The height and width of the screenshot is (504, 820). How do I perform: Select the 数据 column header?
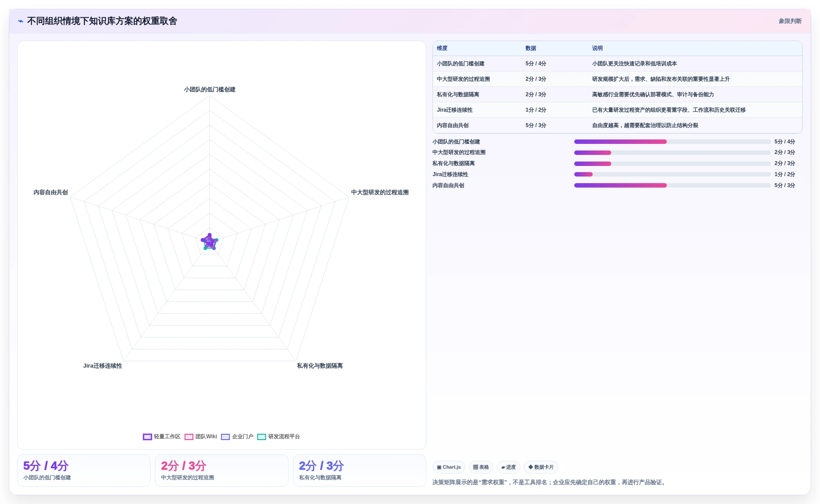tap(531, 49)
